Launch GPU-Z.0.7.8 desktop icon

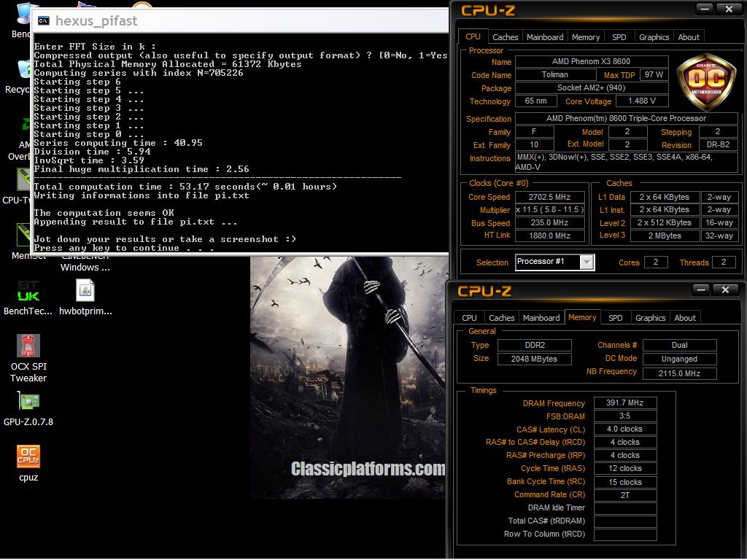[28, 408]
